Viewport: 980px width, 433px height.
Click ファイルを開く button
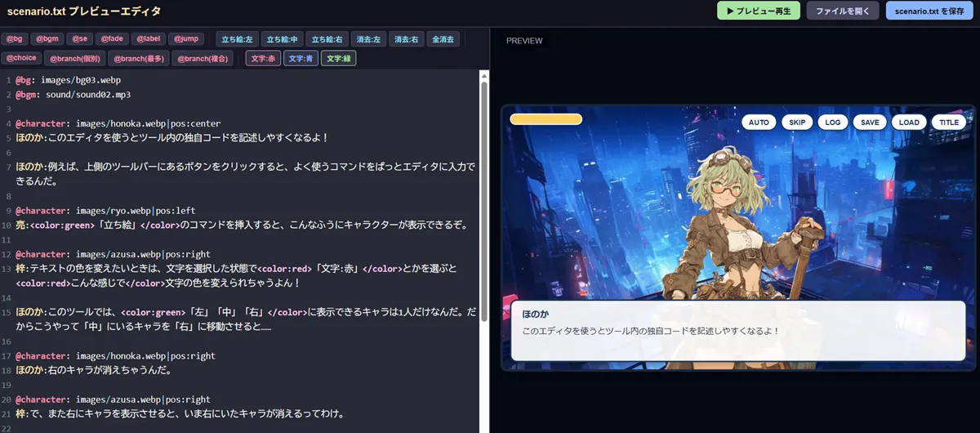tap(843, 11)
